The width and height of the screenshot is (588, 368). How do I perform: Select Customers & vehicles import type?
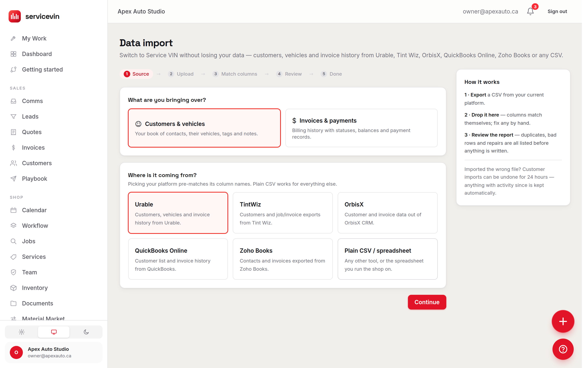(x=204, y=128)
